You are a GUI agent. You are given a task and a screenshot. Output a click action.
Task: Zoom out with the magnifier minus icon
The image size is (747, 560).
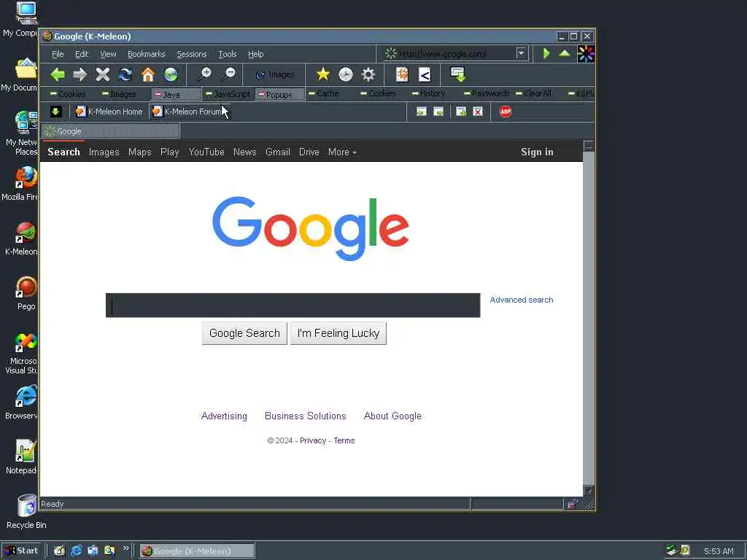tap(228, 74)
